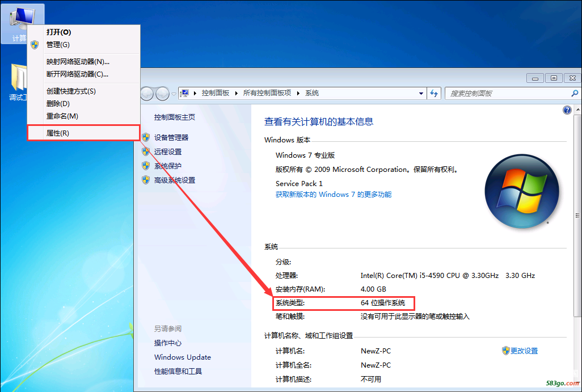Click shield icon next to 高级系统设置
The height and width of the screenshot is (392, 582).
(x=146, y=180)
